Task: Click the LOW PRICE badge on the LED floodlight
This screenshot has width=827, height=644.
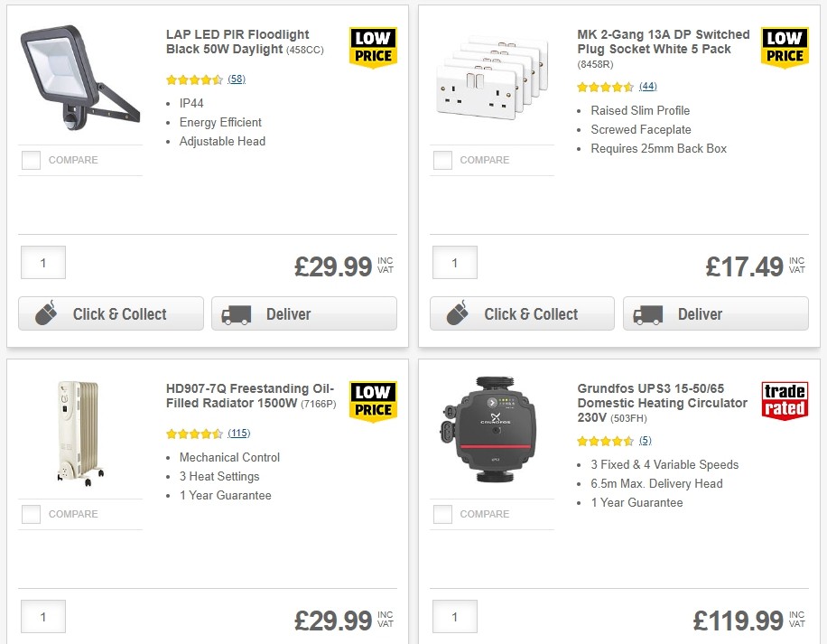Action: pyautogui.click(x=373, y=45)
